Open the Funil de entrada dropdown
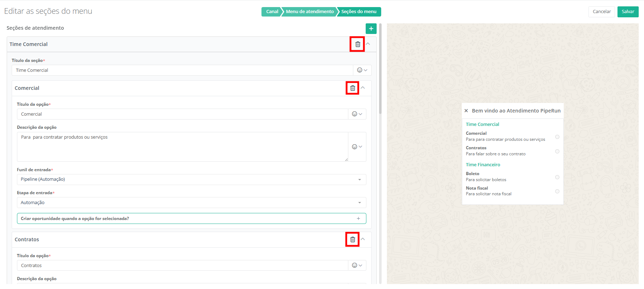 pyautogui.click(x=191, y=179)
